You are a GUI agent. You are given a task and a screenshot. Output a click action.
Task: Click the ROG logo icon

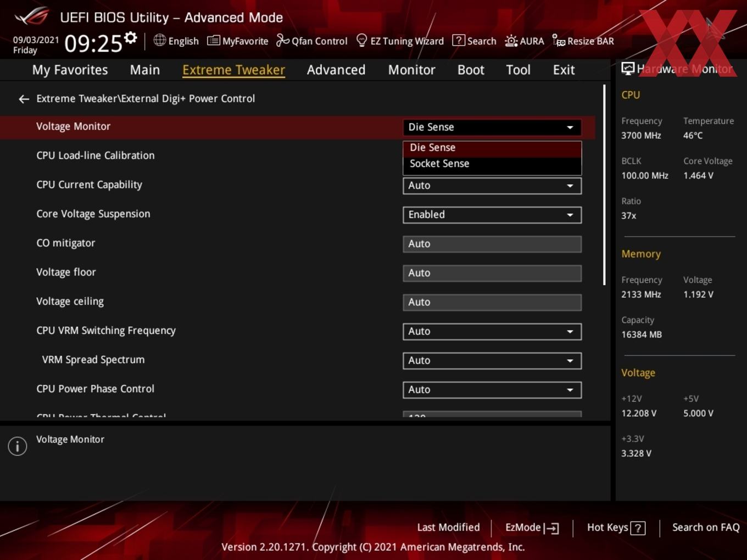tap(32, 16)
